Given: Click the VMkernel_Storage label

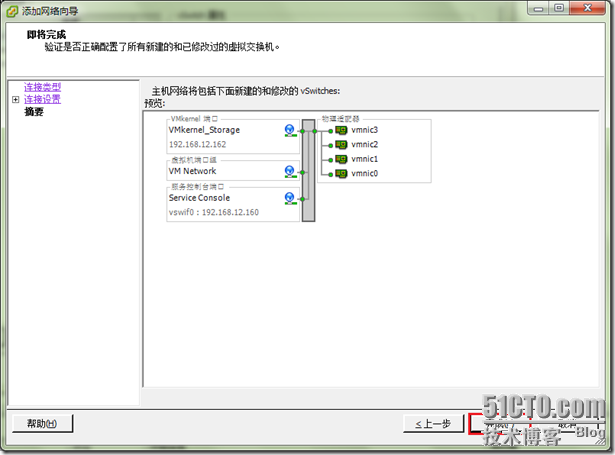Looking at the screenshot, I should pos(204,130).
